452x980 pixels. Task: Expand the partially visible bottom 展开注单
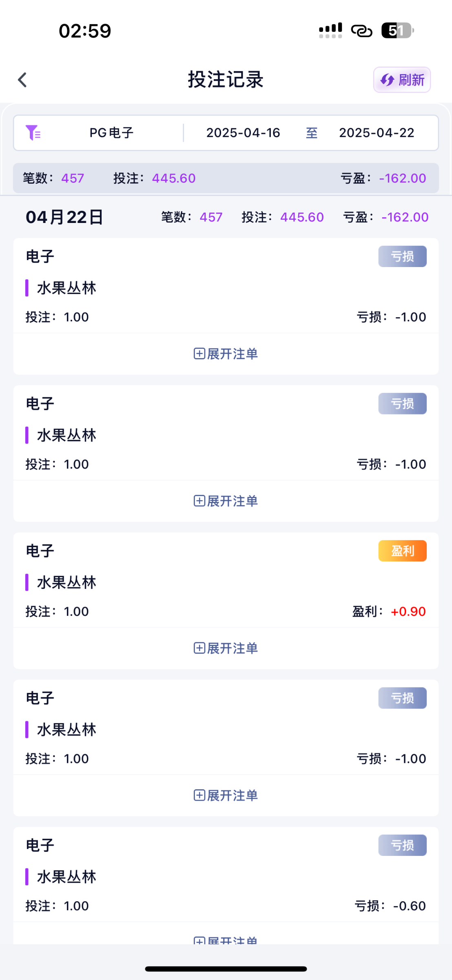coord(226,939)
